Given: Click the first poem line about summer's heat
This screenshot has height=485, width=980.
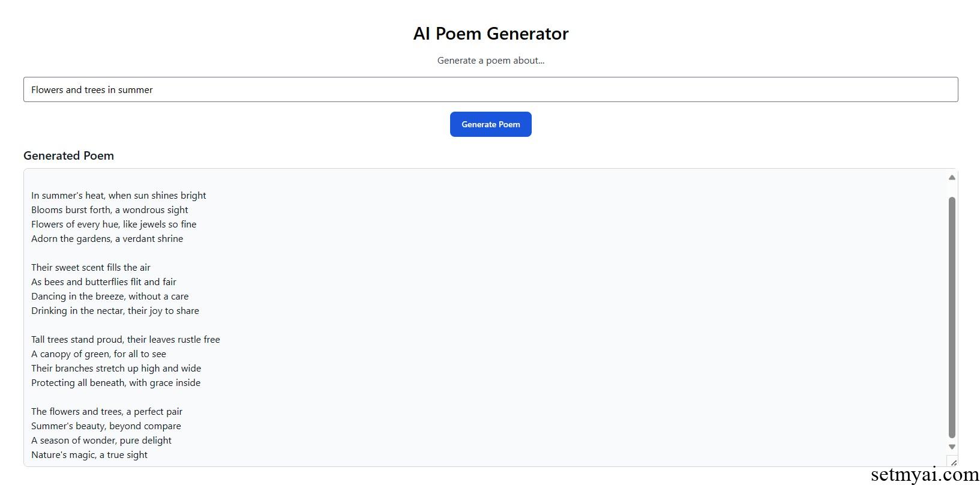Looking at the screenshot, I should click(118, 195).
